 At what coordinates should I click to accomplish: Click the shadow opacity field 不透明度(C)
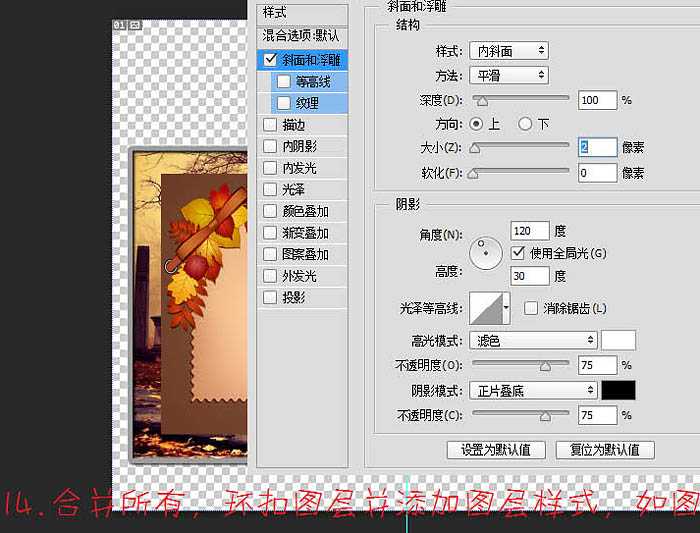pos(597,415)
